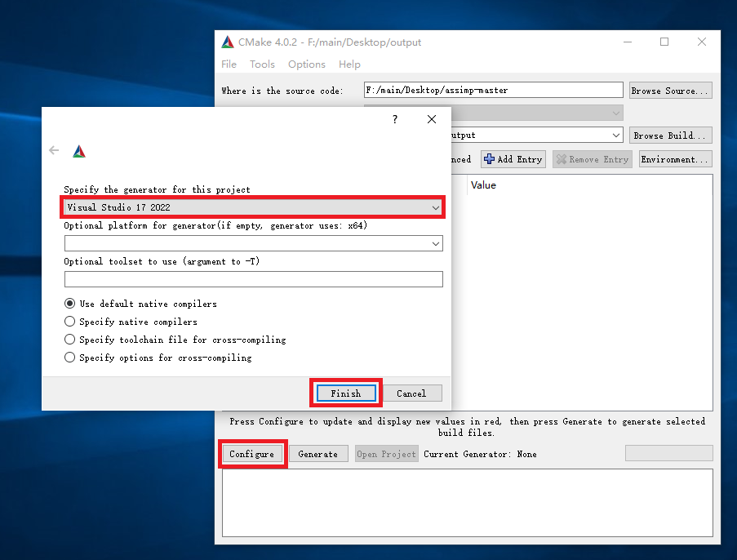Click the Cancel button
737x560 pixels.
(x=411, y=393)
